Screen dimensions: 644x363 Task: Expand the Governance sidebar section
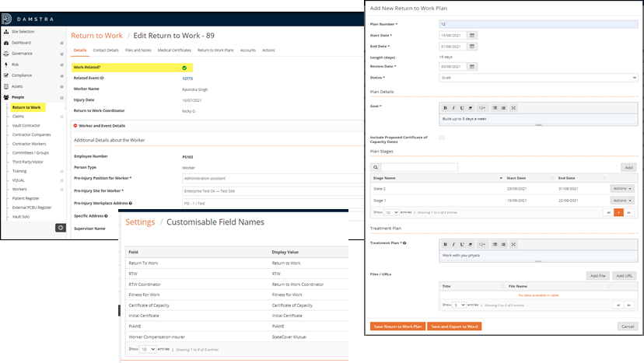click(x=61, y=54)
